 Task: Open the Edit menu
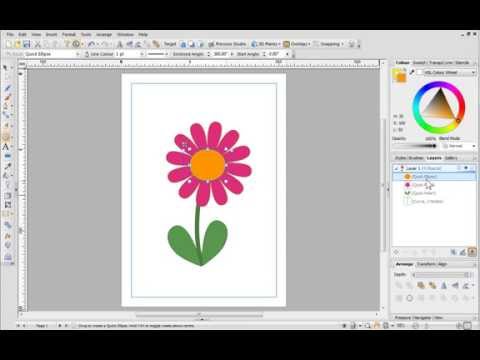[22, 34]
